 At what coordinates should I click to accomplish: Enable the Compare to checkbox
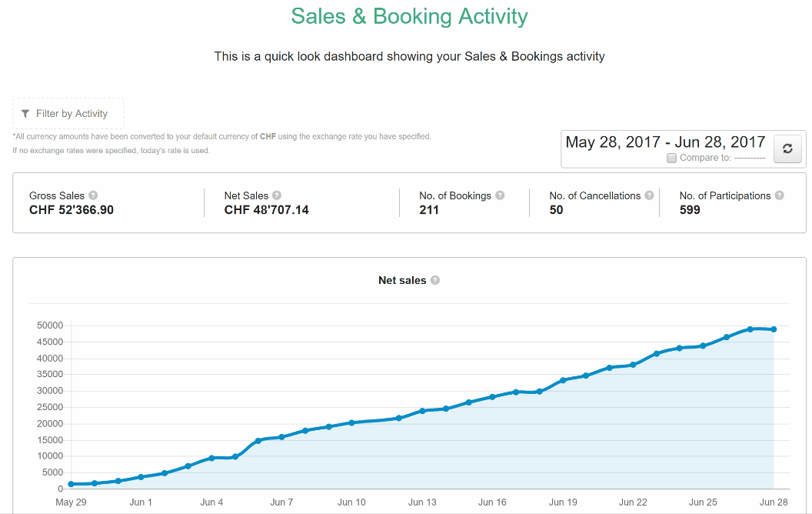671,158
